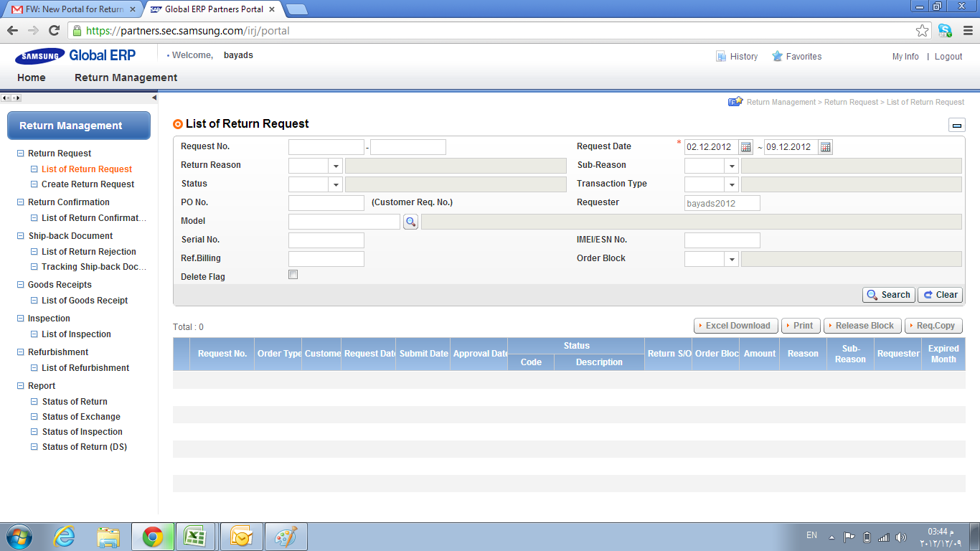
Task: Bookmark this page with the star icon
Action: pos(923,31)
